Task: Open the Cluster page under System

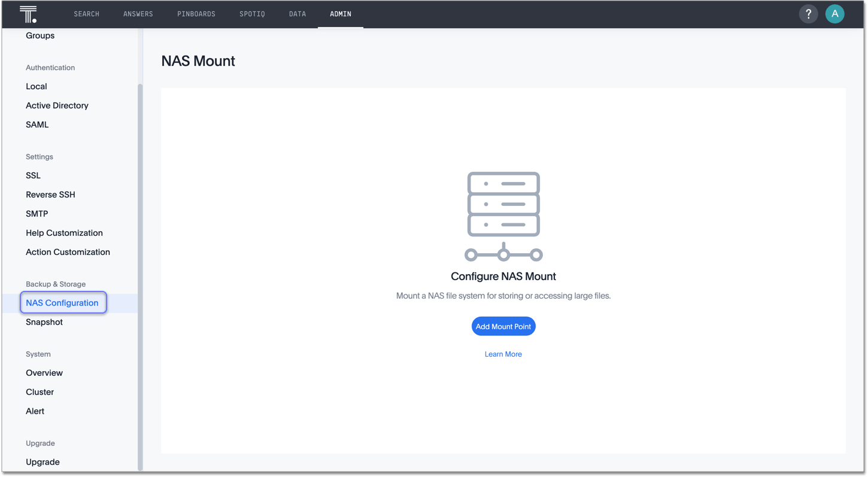Action: (x=40, y=391)
